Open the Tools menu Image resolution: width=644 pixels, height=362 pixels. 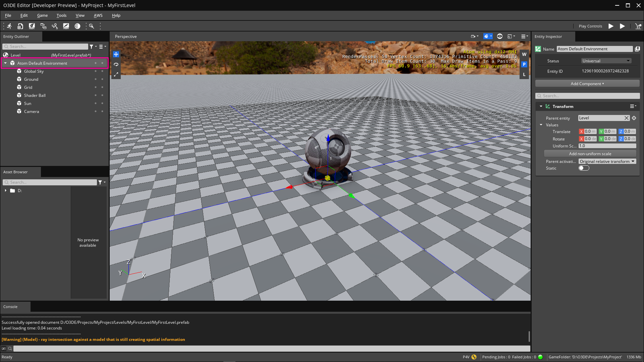click(61, 15)
